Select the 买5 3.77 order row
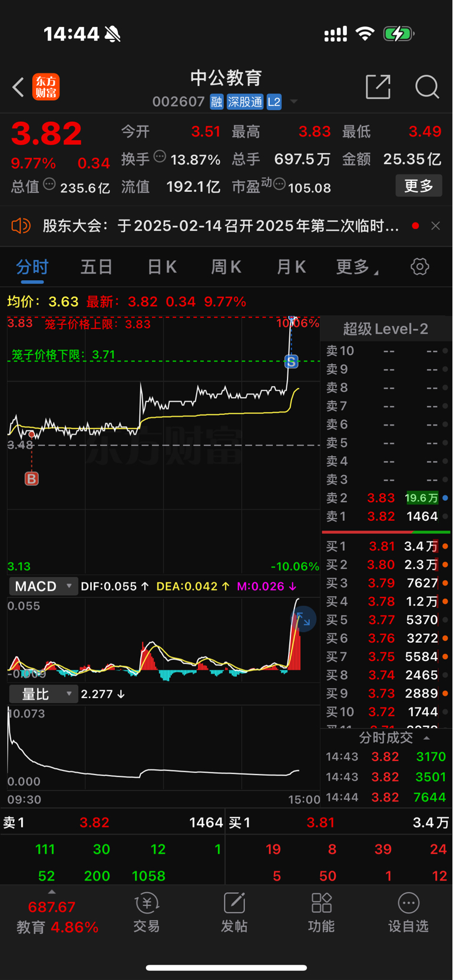 tap(387, 620)
